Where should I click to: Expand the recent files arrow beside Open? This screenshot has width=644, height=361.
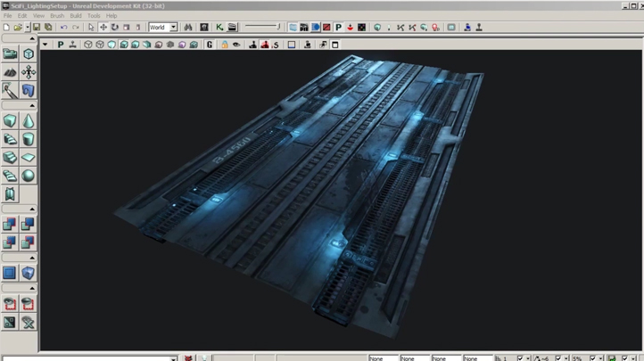(x=27, y=27)
